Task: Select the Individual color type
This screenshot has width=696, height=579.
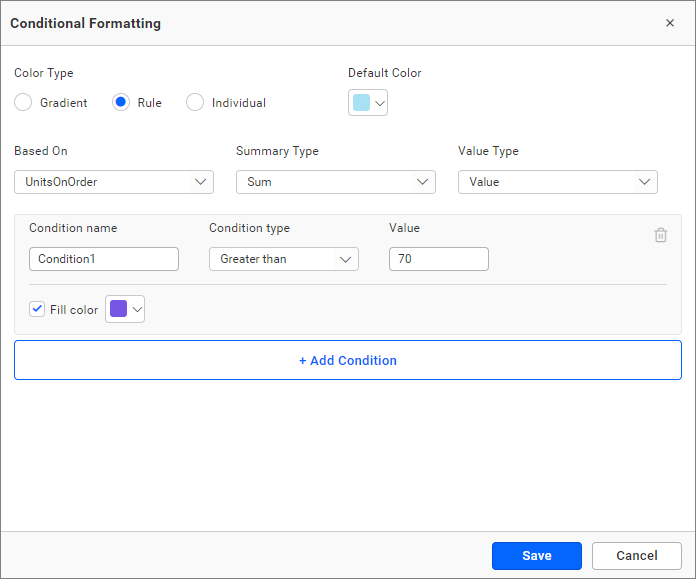Action: [195, 102]
